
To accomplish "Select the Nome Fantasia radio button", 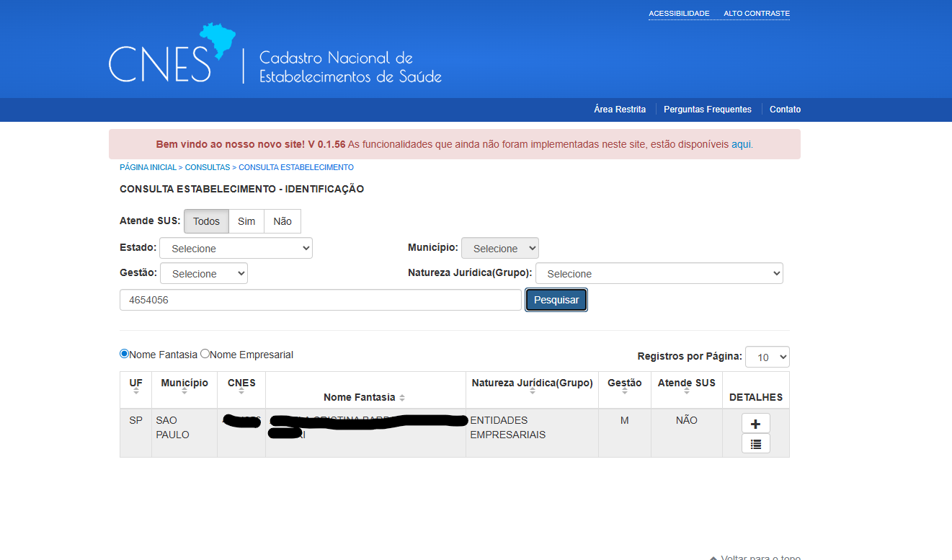I will pos(124,354).
